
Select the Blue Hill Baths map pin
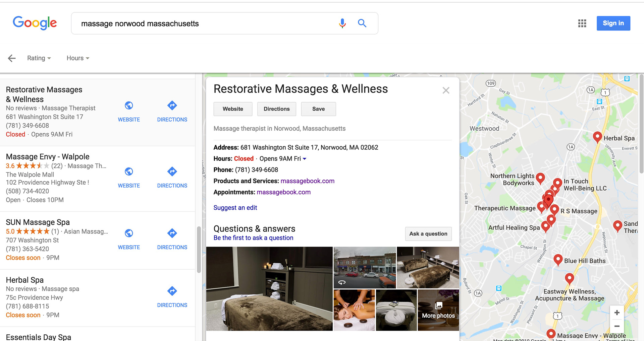pyautogui.click(x=558, y=260)
